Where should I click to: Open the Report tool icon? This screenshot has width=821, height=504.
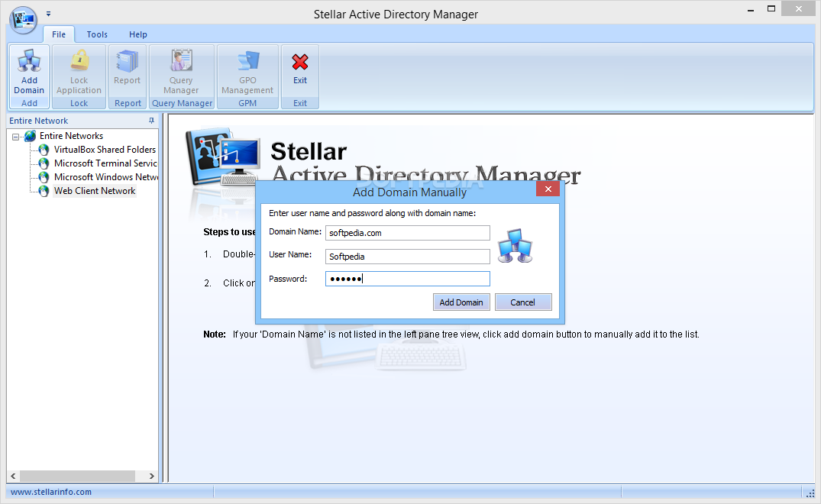tap(128, 61)
